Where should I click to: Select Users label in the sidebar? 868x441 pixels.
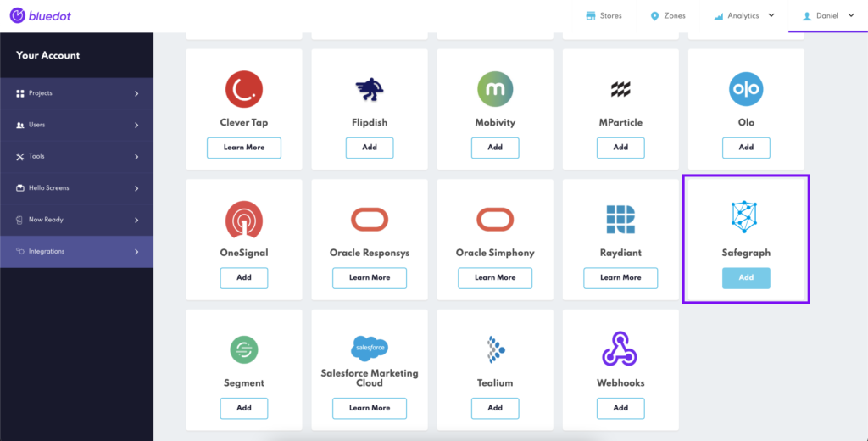tap(37, 125)
